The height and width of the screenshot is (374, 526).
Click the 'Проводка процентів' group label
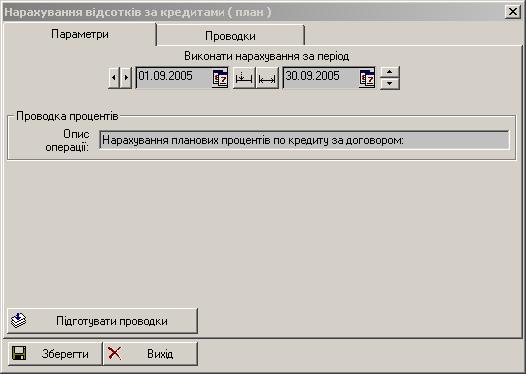coord(67,116)
